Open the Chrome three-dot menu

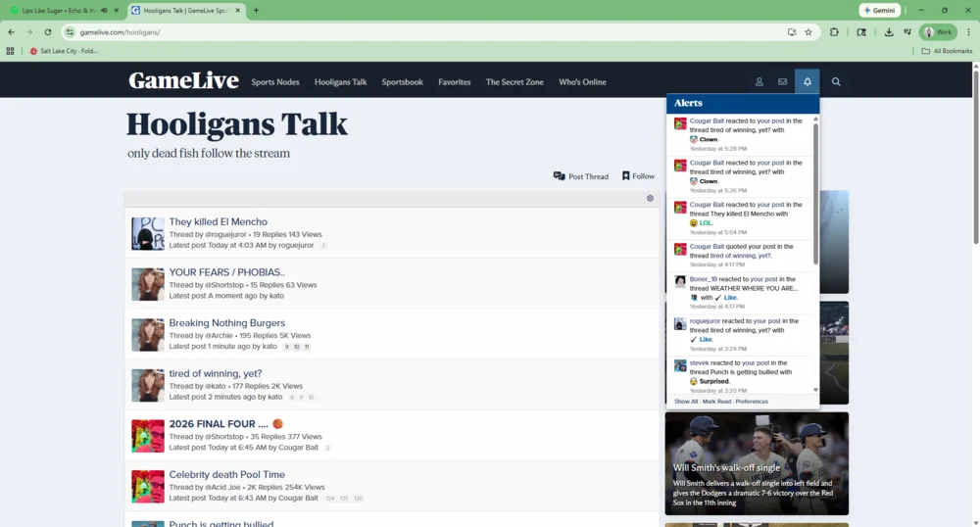(966, 32)
